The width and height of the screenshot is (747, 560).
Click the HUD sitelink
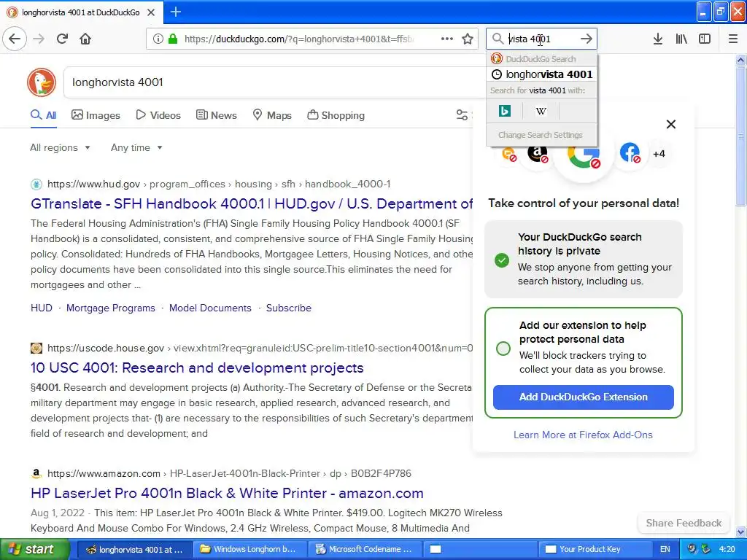point(42,308)
